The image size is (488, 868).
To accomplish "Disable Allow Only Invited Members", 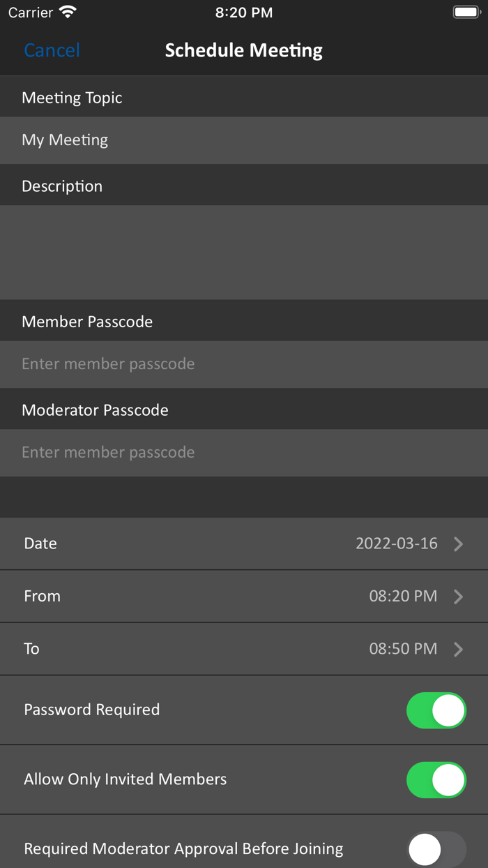I will coord(436,779).
